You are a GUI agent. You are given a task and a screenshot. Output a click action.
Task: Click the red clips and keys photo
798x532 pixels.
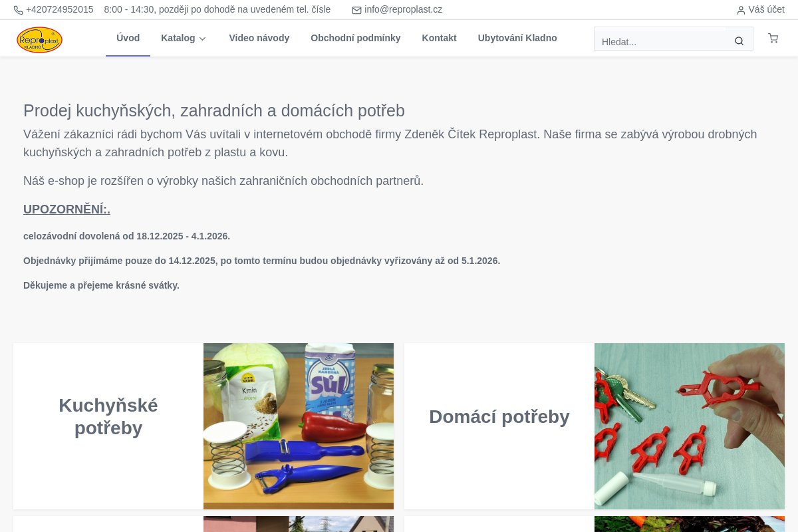point(690,426)
